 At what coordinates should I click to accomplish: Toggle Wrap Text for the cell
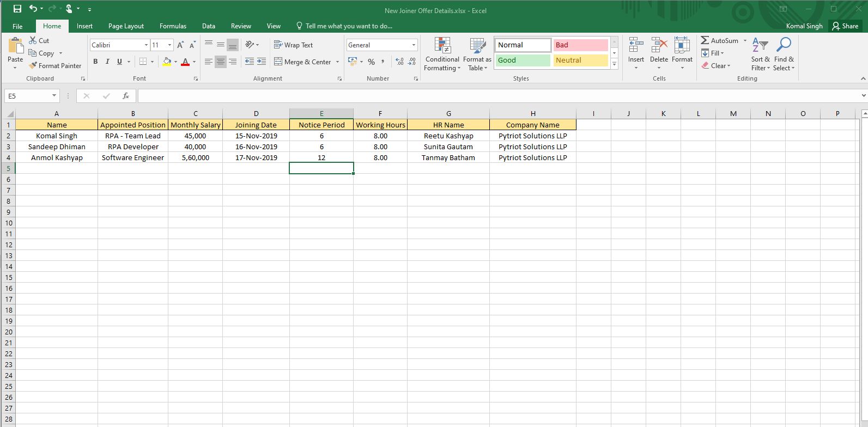(x=293, y=45)
